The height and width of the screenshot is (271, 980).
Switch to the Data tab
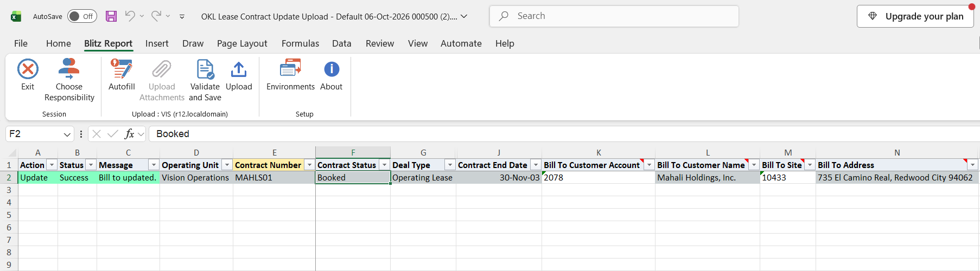[x=342, y=43]
